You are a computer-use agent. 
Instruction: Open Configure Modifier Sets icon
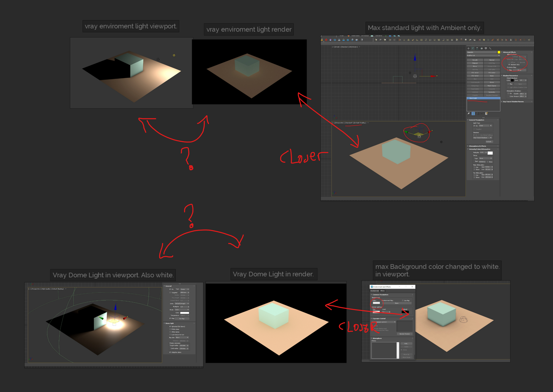click(486, 113)
